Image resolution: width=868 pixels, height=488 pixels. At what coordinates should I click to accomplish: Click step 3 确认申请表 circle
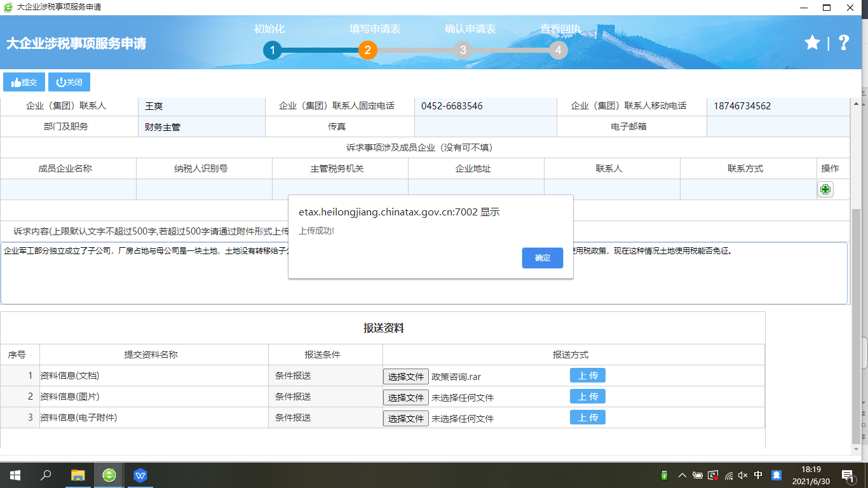[x=463, y=50]
